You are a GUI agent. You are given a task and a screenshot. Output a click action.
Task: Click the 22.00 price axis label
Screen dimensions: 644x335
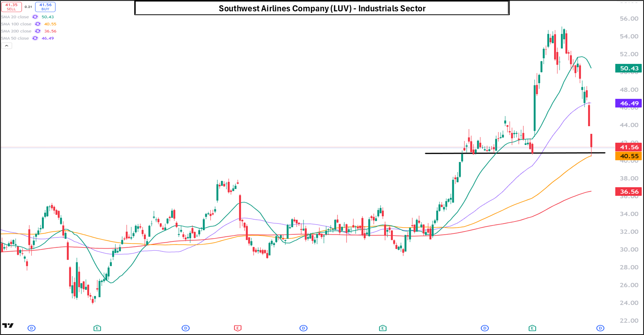(629, 321)
